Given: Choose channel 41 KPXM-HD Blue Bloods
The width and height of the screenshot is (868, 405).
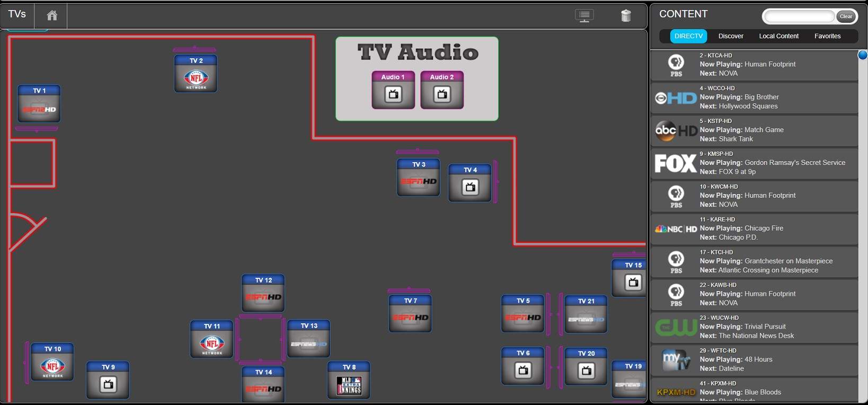Looking at the screenshot, I should [754, 390].
